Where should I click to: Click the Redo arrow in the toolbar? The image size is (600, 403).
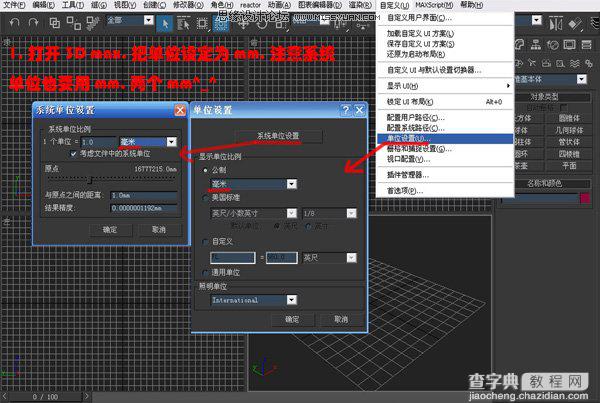pyautogui.click(x=34, y=23)
